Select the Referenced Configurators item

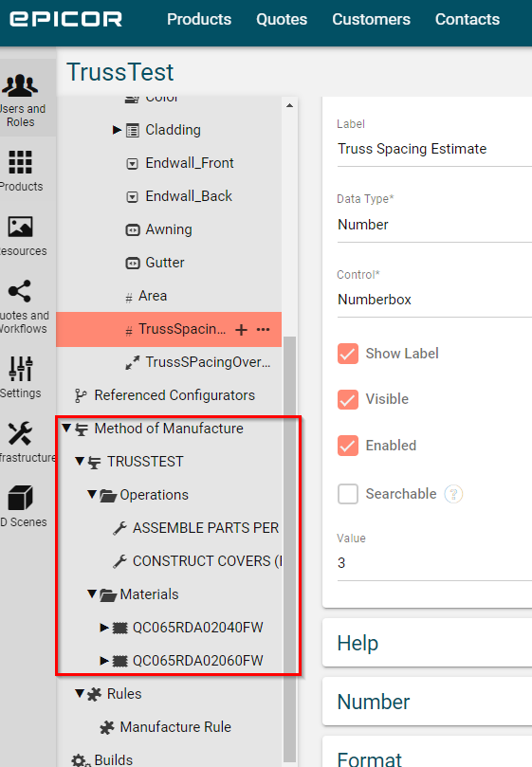174,395
